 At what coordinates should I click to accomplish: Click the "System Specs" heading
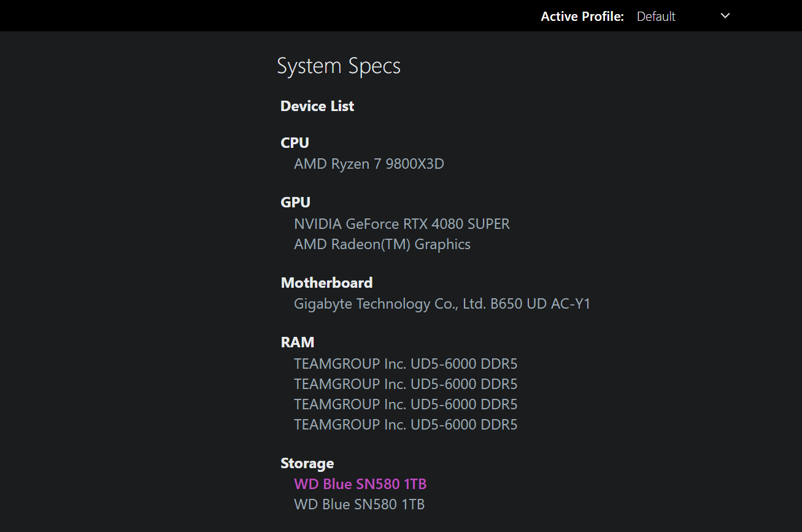339,66
